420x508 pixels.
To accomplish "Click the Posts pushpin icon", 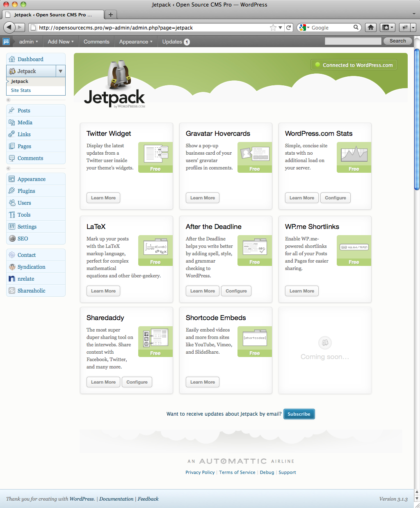I will 12,110.
